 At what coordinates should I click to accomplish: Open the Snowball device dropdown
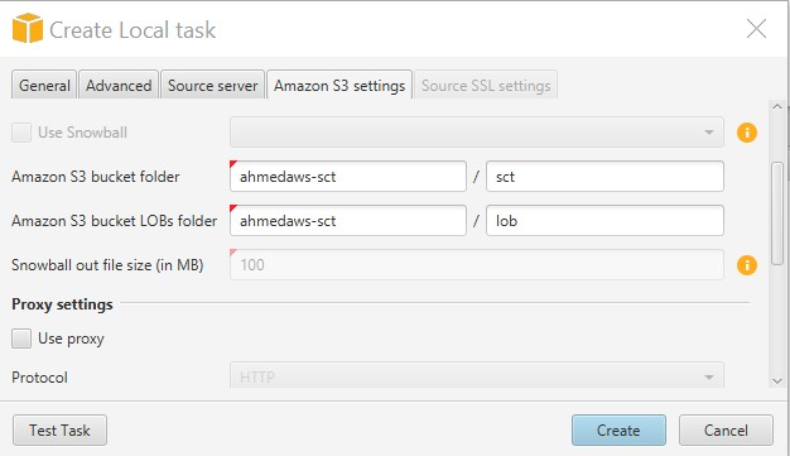pos(477,132)
